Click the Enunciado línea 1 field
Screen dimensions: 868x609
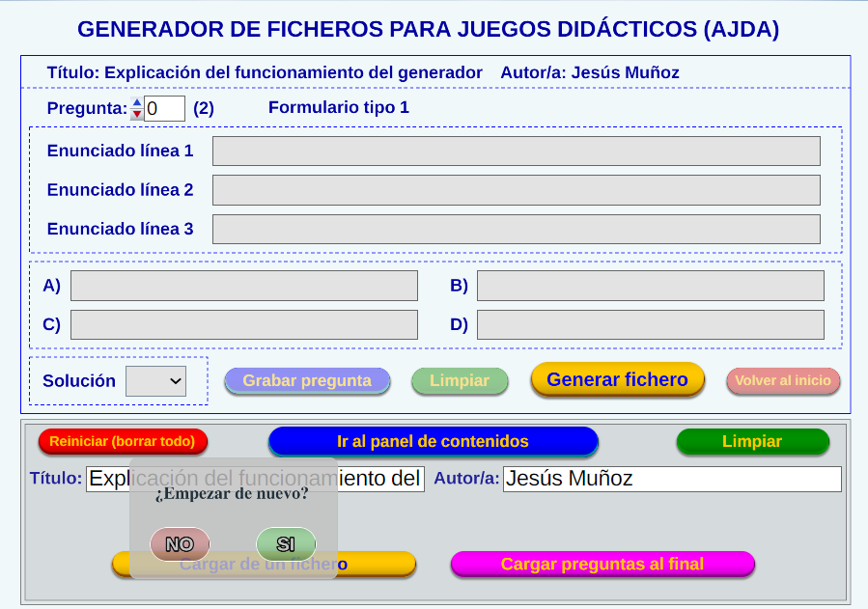[x=516, y=152]
